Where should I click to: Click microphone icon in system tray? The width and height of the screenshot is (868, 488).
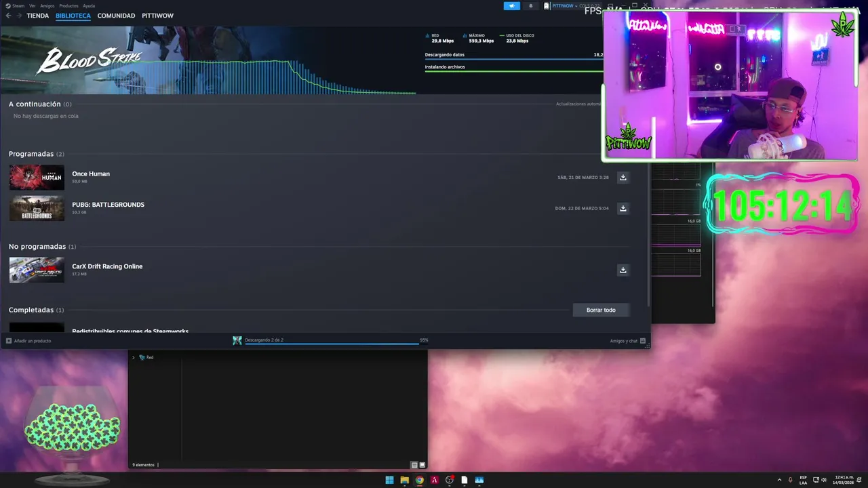(x=790, y=480)
